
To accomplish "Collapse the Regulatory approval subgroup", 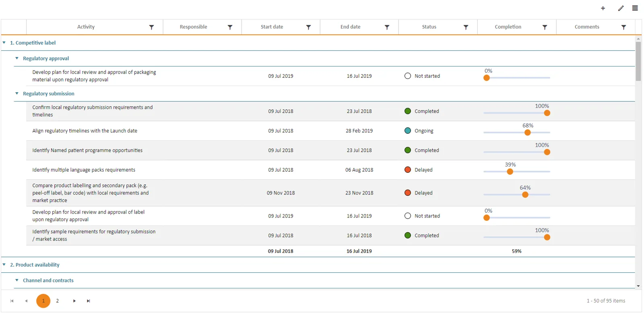I will (x=17, y=58).
